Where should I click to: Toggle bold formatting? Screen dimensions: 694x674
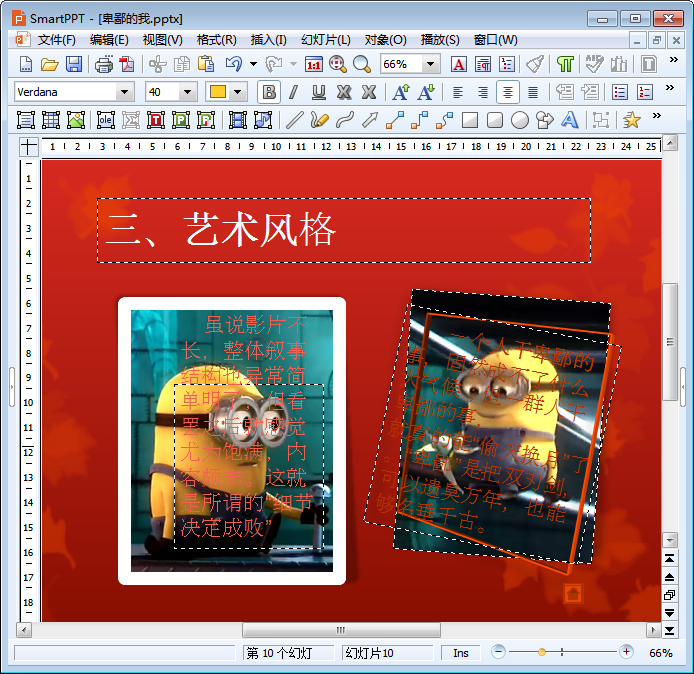269,92
